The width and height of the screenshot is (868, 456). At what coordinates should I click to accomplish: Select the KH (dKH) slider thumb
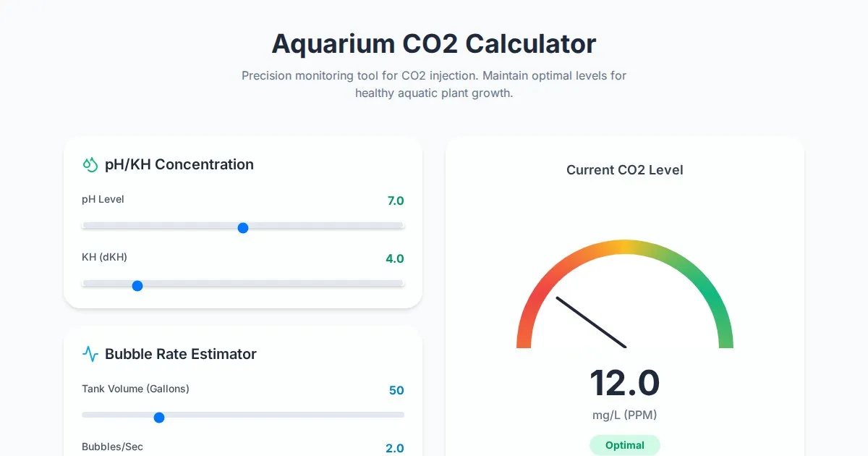(137, 286)
